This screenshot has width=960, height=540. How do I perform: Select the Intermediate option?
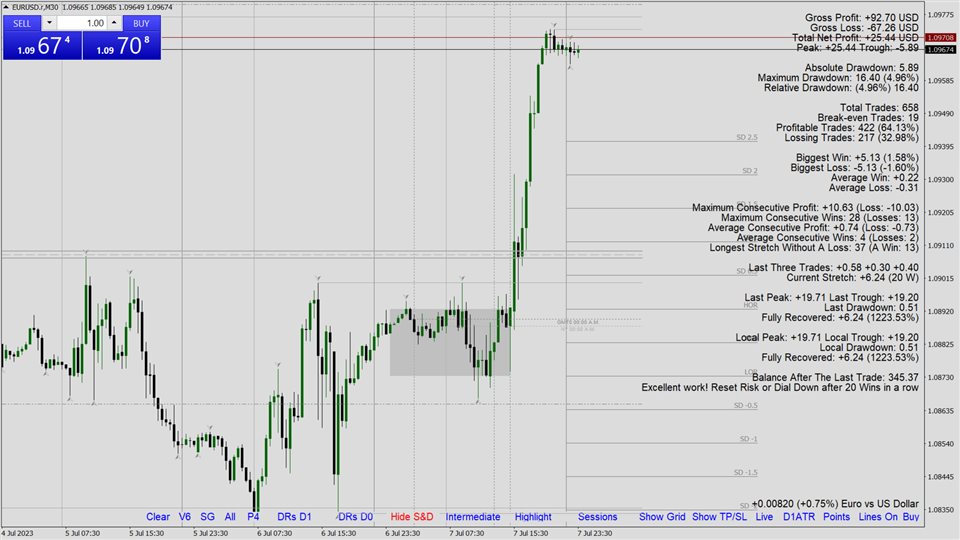click(473, 517)
